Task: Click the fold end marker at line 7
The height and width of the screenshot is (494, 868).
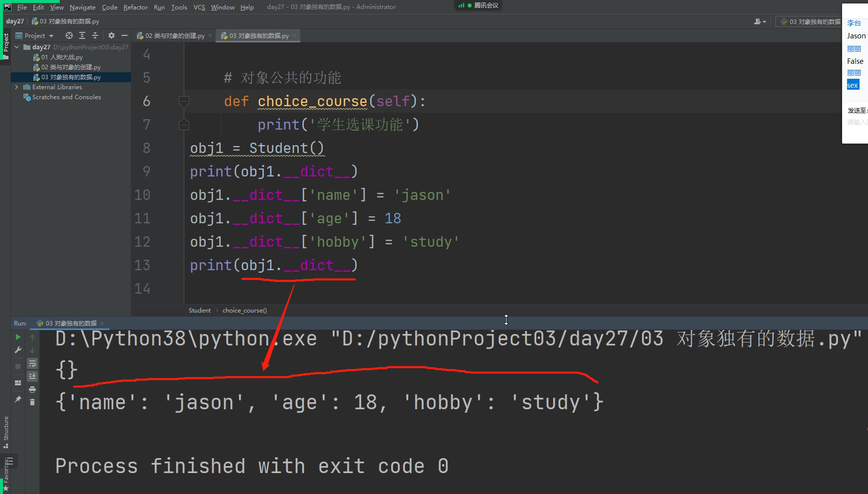Action: coord(184,125)
